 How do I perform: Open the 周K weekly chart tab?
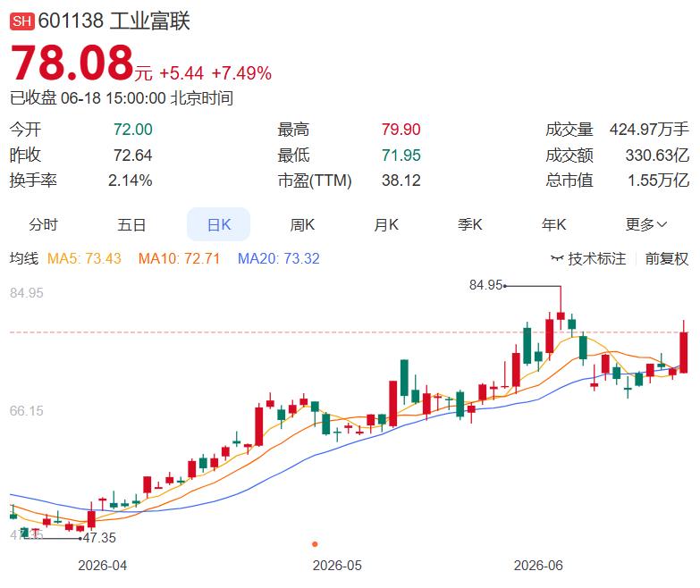point(302,224)
